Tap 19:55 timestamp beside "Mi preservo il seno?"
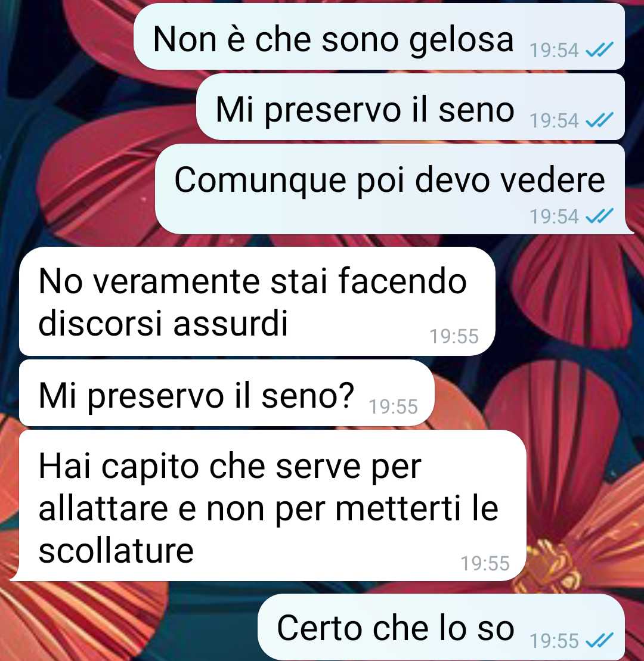This screenshot has height=661, width=644. (393, 407)
